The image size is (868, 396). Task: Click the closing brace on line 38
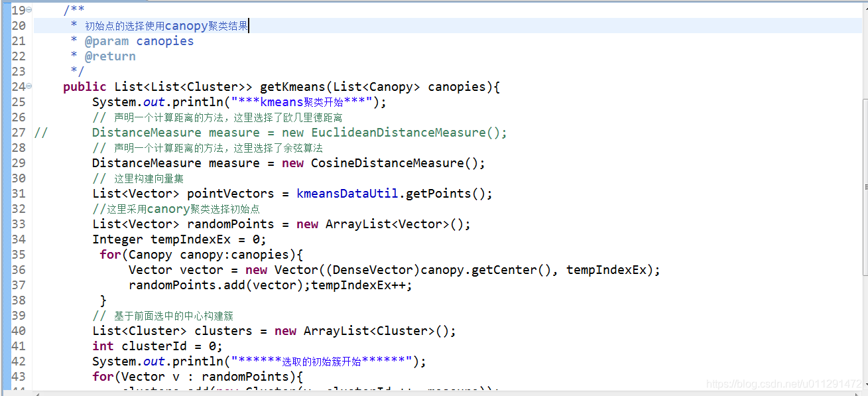(103, 300)
